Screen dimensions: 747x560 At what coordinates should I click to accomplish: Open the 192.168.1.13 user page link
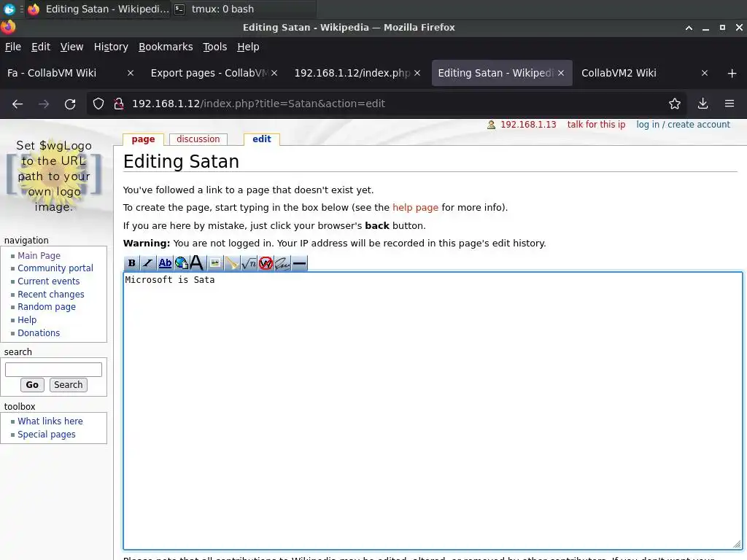pos(528,125)
